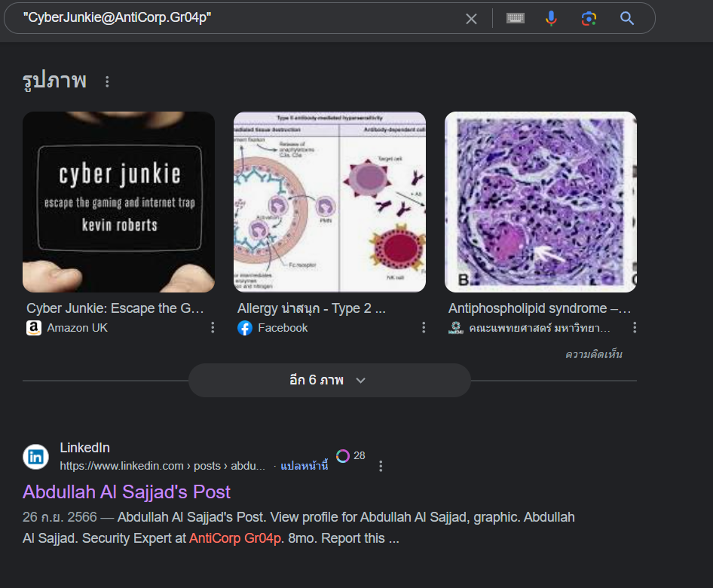Click the highlighted AntiCorp Gr04p snippet text

235,538
